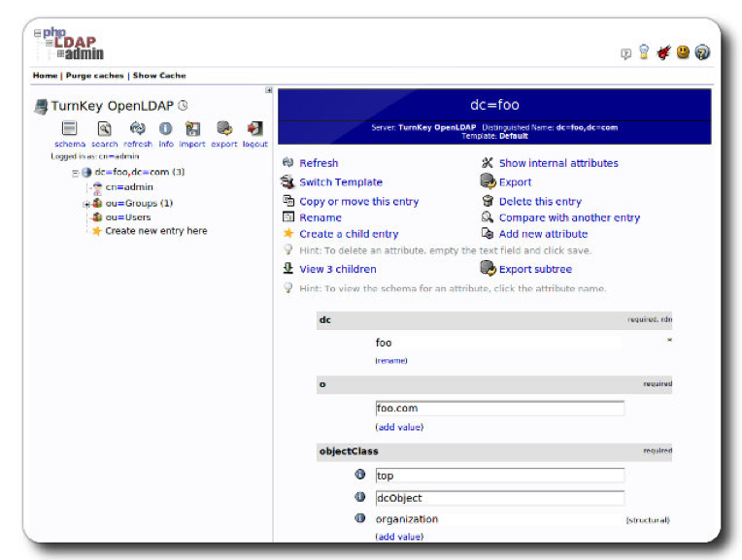The image size is (742, 560).
Task: Click the star icon by Create a child entry
Action: coord(288,233)
